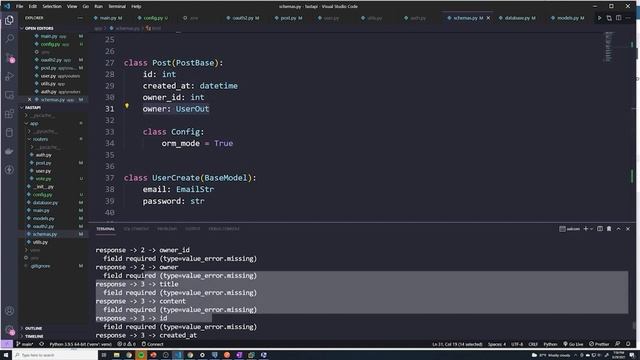Open new terminal profile dropdown arrow
640x360 pixels.
coord(591,229)
